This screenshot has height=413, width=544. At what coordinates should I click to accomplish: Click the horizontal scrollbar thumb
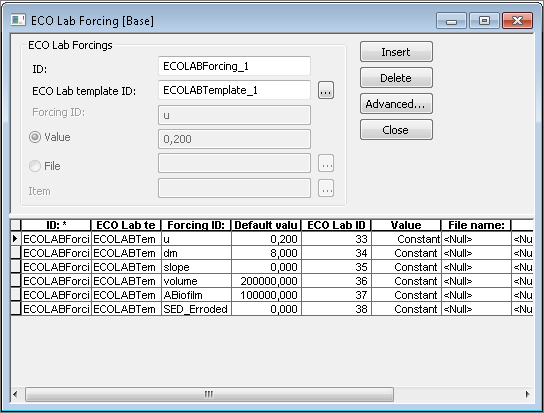coord(209,394)
